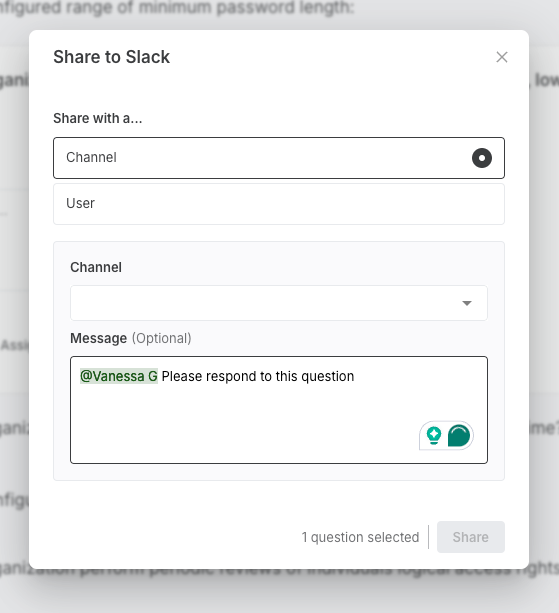The height and width of the screenshot is (613, 559).
Task: Click the Share to Slack title
Action: 111,57
